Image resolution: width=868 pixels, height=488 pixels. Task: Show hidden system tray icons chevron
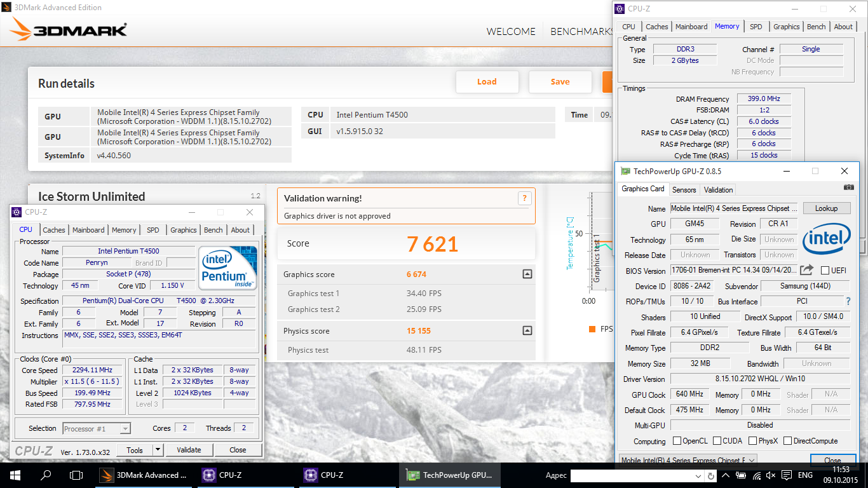(x=726, y=475)
